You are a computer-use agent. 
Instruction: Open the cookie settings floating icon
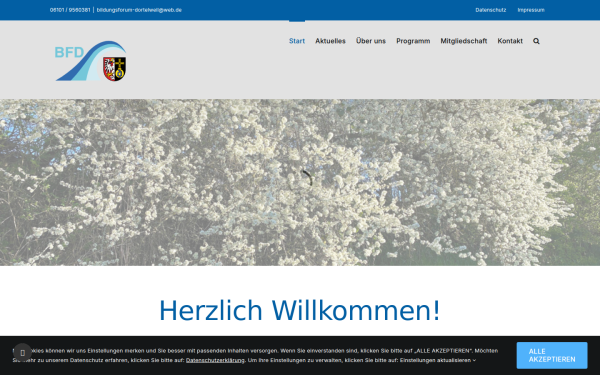point(23,352)
